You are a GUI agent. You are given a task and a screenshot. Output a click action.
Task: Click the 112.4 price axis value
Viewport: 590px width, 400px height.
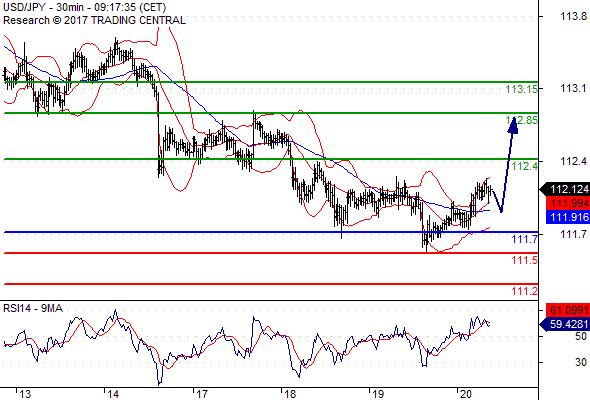(573, 161)
